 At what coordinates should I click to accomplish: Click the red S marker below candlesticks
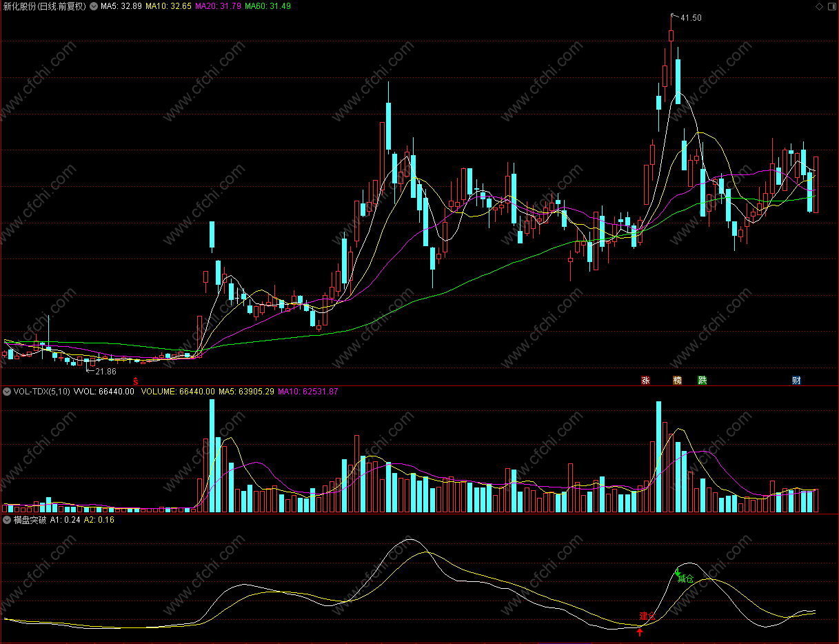click(x=136, y=381)
